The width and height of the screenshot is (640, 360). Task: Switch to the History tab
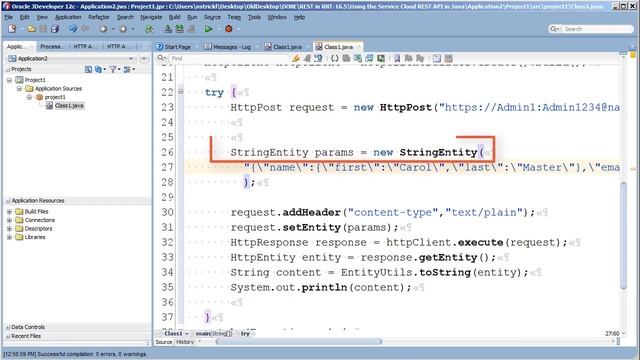coord(185,342)
